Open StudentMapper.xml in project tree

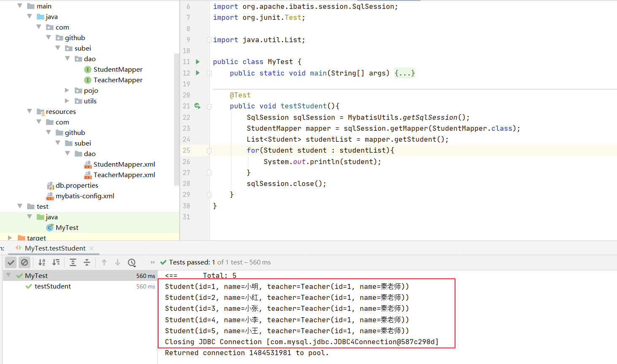(124, 164)
